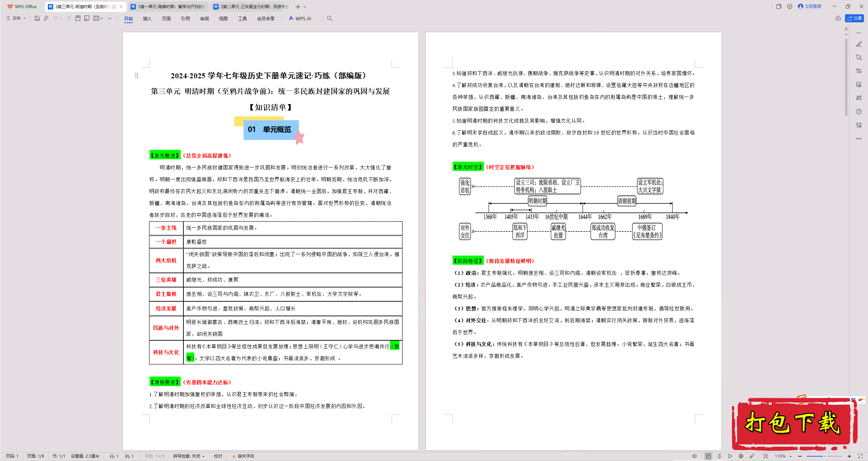Add a new tab with the plus button

point(298,7)
